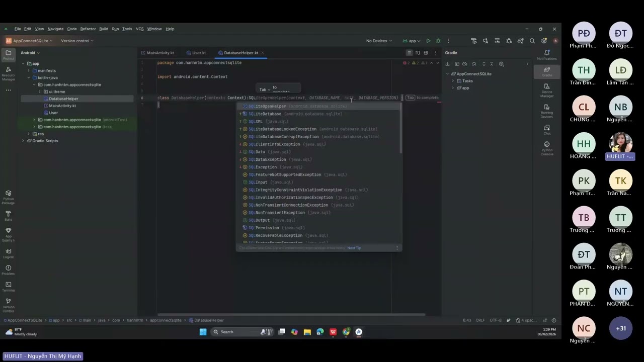
Task: Expand the manifests folder
Action: point(29,71)
